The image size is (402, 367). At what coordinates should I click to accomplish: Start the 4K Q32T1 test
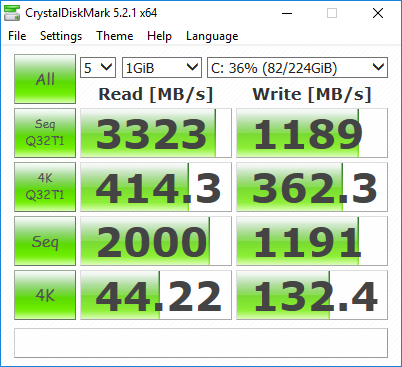(45, 187)
